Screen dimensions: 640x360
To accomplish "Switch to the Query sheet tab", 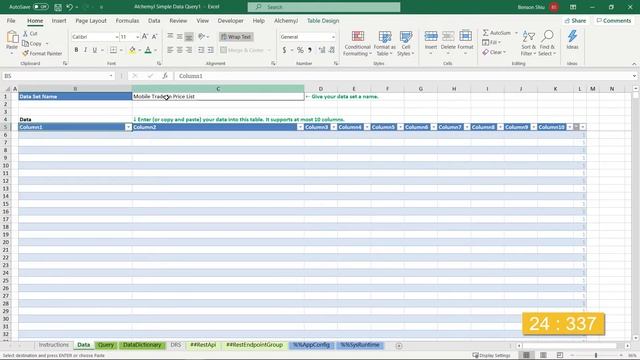I will coord(106,345).
